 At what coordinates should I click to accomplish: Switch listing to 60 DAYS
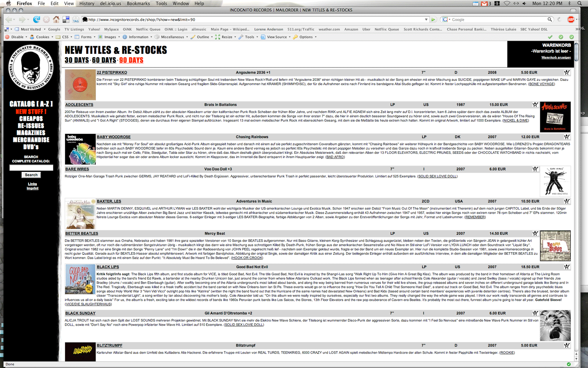tap(104, 60)
